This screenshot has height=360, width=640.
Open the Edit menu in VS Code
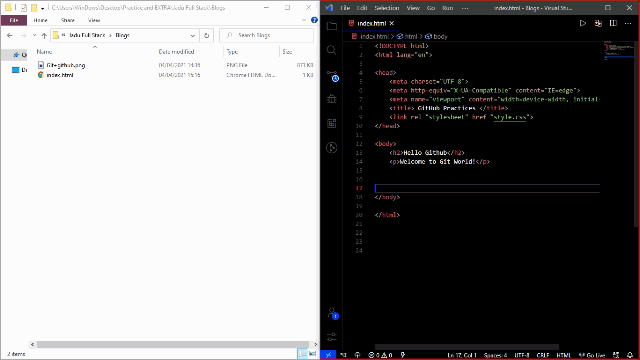point(362,8)
